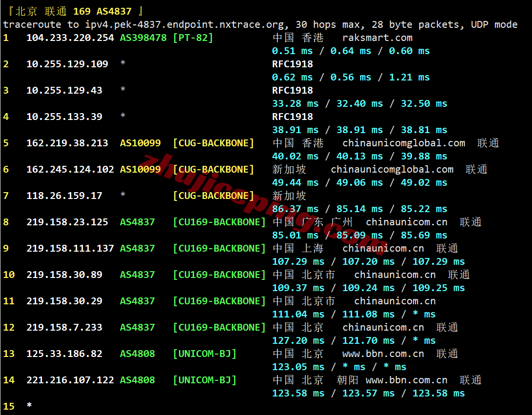Click latency value 127.20 ms
The image size is (532, 415).
(x=298, y=341)
